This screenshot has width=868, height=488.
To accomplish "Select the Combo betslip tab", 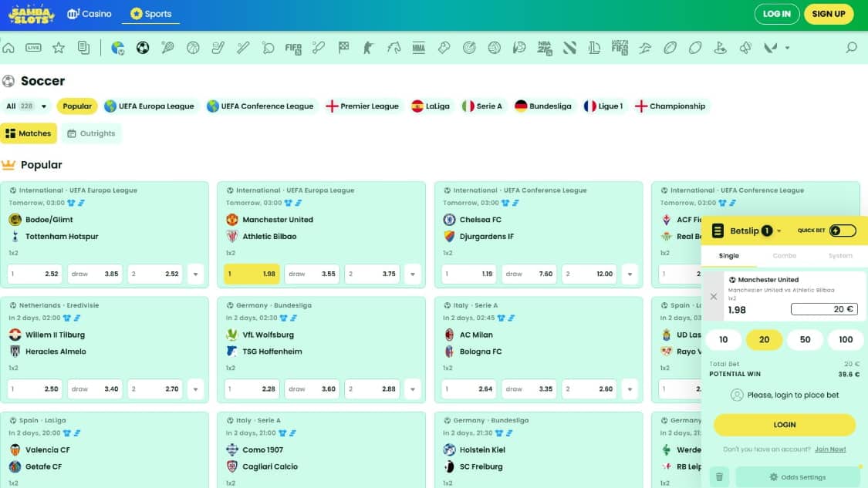I will pyautogui.click(x=785, y=256).
